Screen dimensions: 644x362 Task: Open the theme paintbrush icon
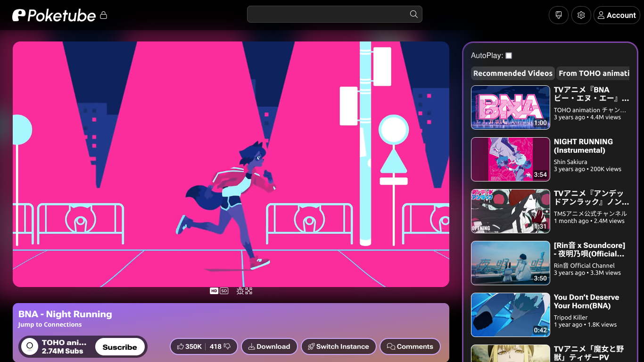coord(559,15)
